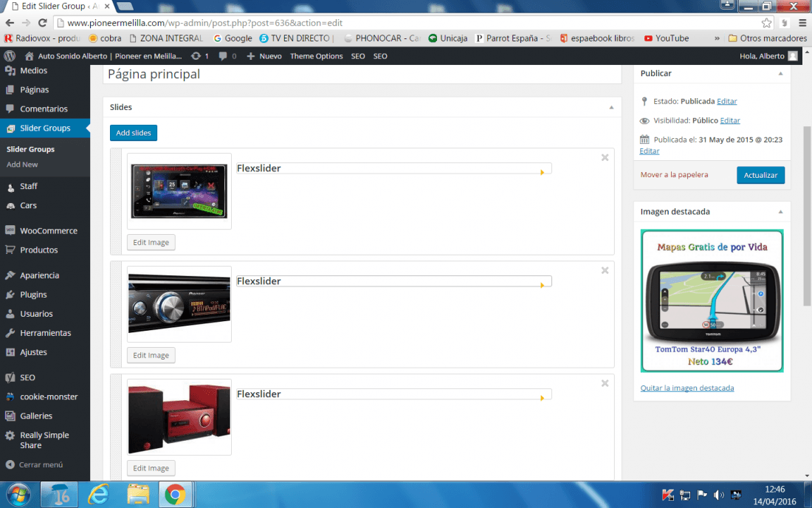Remove the third slide with its X
The height and width of the screenshot is (508, 812).
point(605,383)
